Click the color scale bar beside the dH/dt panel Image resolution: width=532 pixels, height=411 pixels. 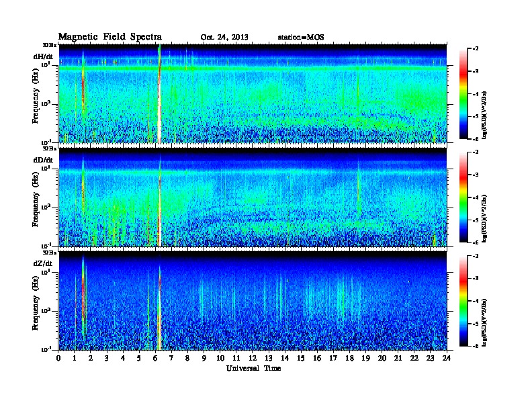[x=463, y=94]
